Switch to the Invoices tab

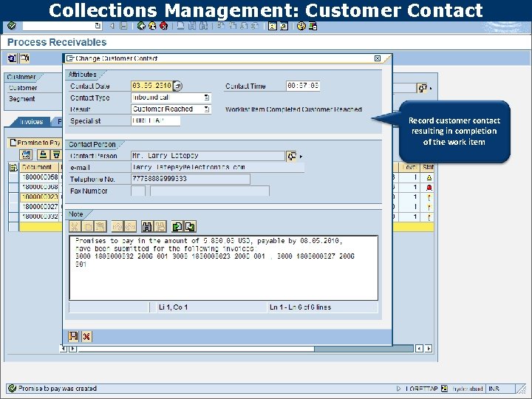[31, 122]
